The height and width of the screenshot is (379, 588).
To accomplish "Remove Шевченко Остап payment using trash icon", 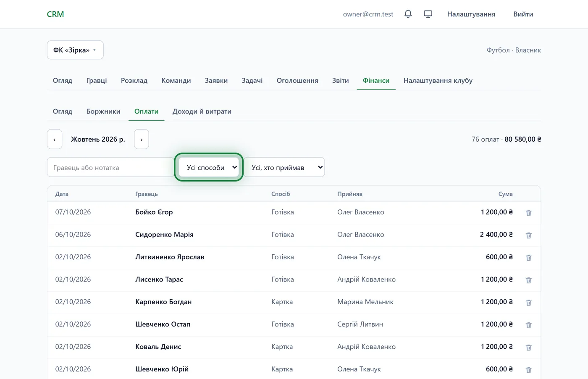I will pyautogui.click(x=529, y=325).
